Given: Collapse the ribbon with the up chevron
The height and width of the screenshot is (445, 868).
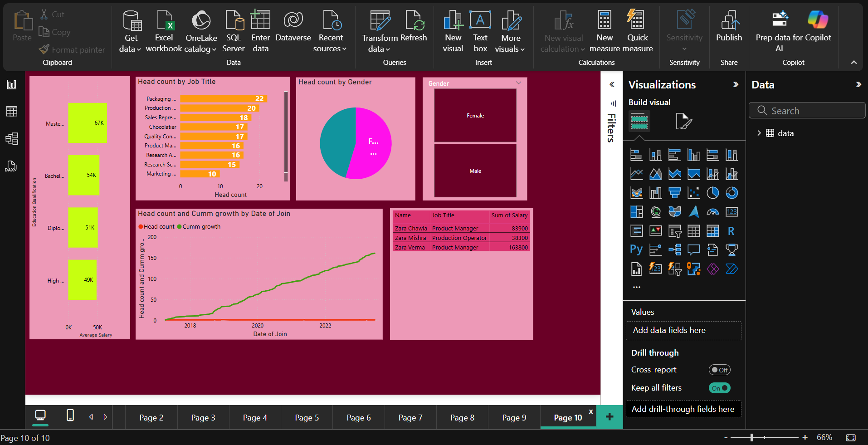Looking at the screenshot, I should [854, 63].
